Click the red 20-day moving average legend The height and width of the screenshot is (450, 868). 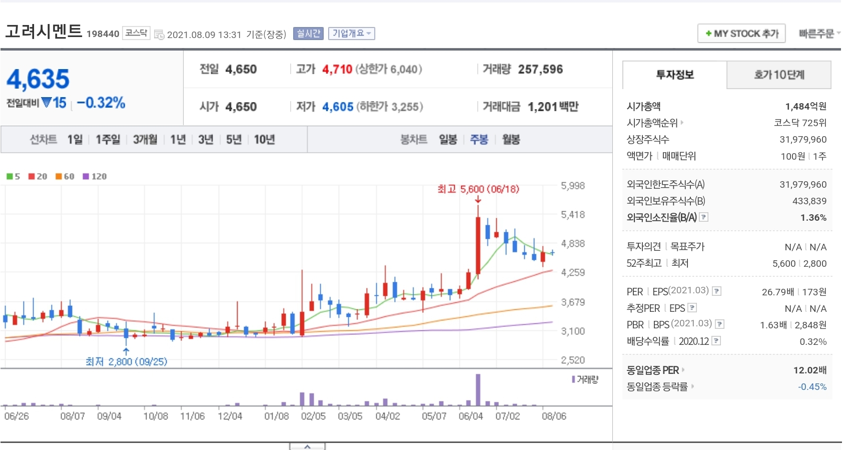pyautogui.click(x=38, y=176)
